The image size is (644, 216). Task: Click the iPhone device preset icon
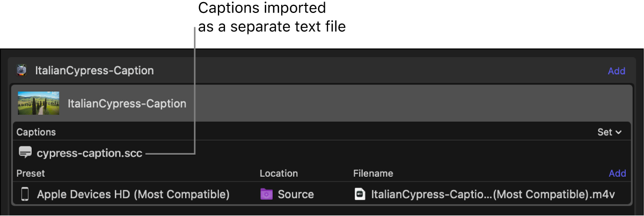point(25,194)
